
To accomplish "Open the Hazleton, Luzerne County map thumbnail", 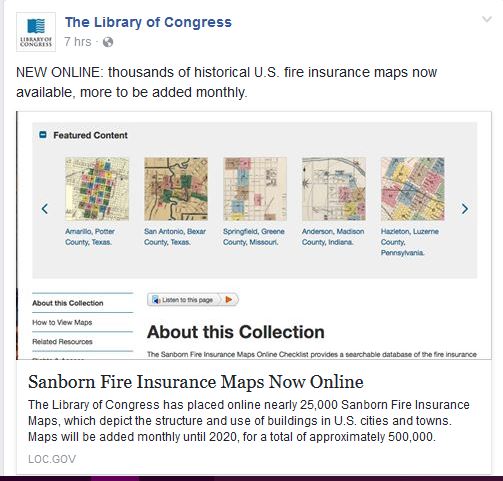I will point(412,189).
